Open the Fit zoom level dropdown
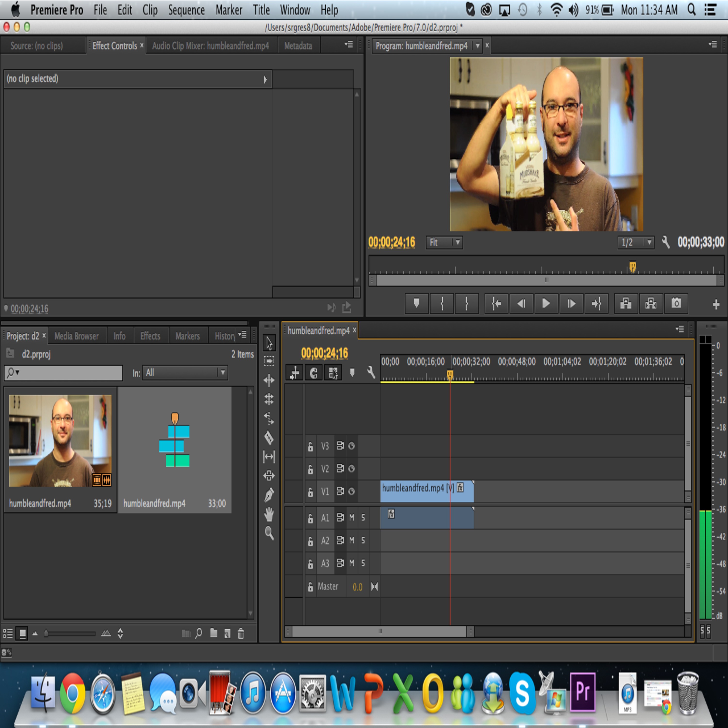 pyautogui.click(x=444, y=242)
